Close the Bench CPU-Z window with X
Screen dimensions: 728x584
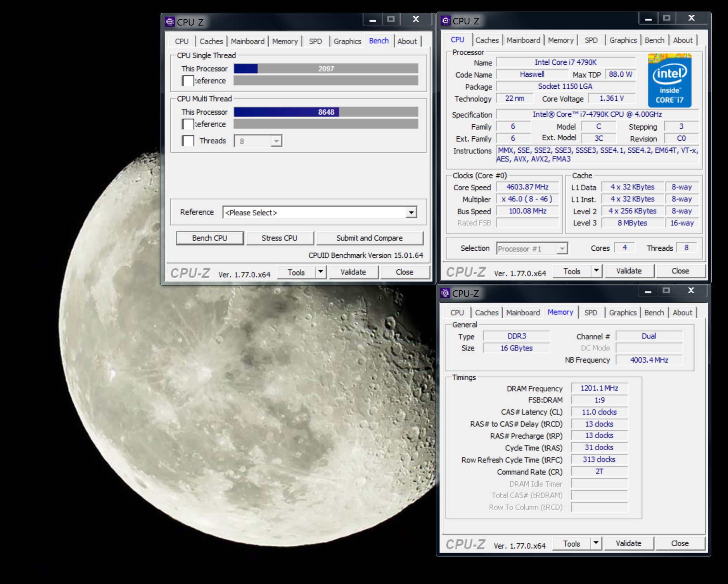pos(416,19)
